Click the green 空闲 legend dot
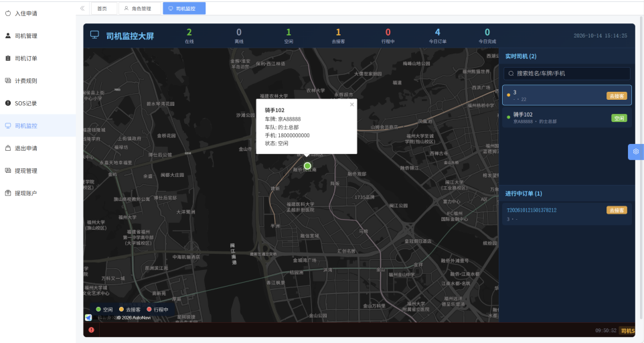The width and height of the screenshot is (644, 343). pyautogui.click(x=98, y=310)
